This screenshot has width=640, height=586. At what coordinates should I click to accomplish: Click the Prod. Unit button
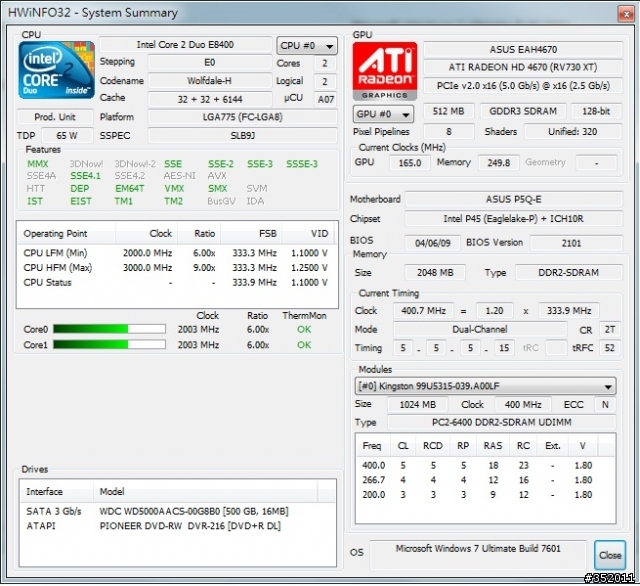pos(55,117)
